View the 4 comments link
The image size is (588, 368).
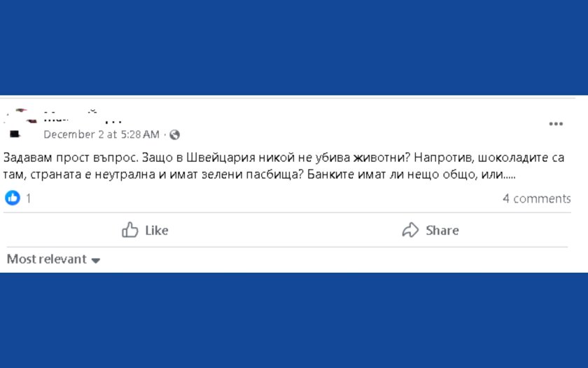[x=536, y=198]
